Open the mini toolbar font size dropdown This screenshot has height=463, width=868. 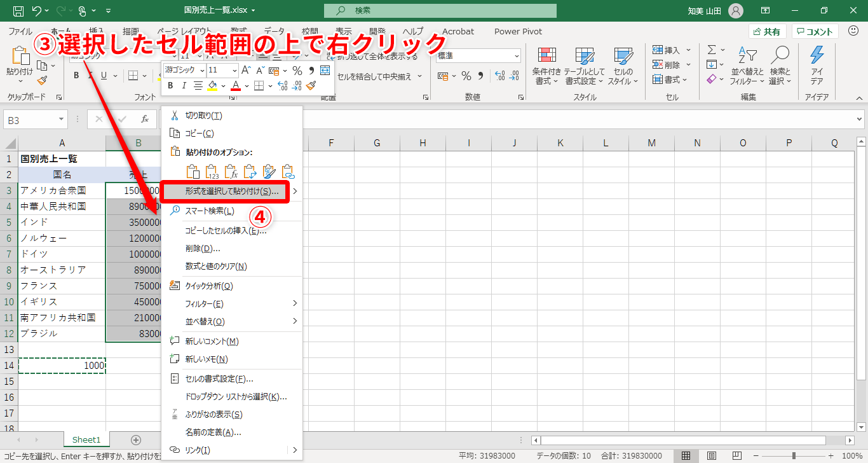[234, 70]
